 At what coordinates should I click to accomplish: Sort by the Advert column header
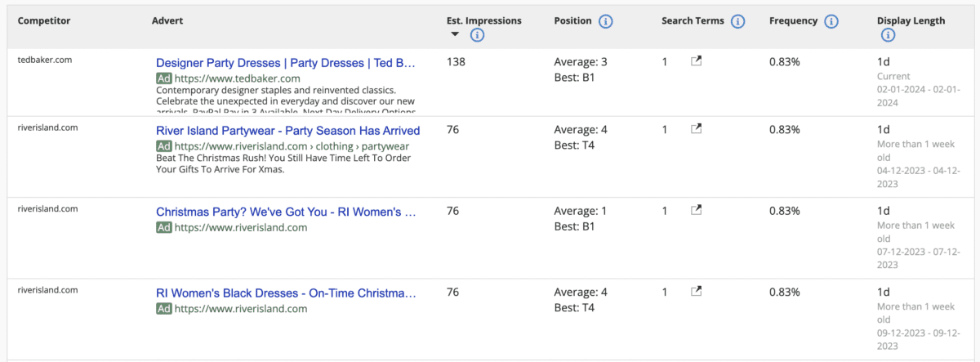[x=167, y=21]
